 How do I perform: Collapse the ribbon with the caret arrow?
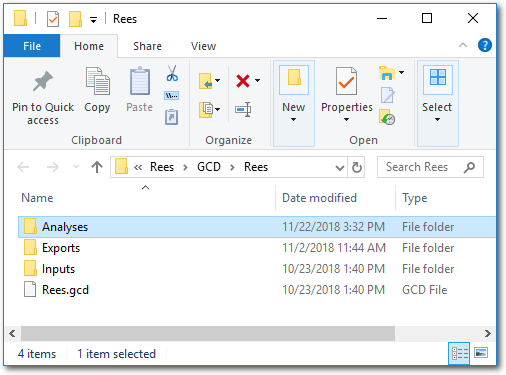463,45
